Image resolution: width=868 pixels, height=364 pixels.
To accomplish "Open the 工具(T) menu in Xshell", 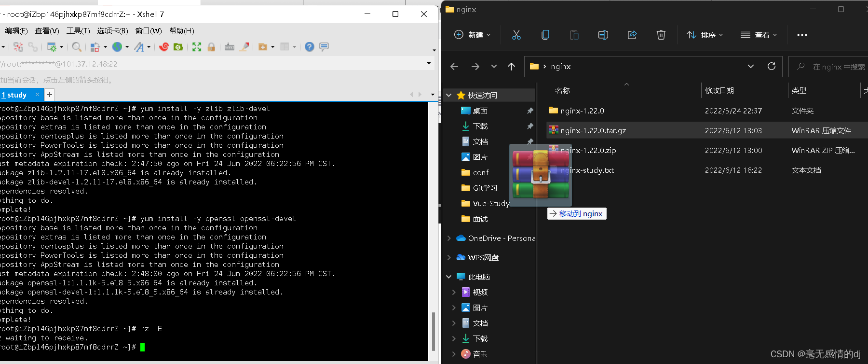I will point(78,30).
